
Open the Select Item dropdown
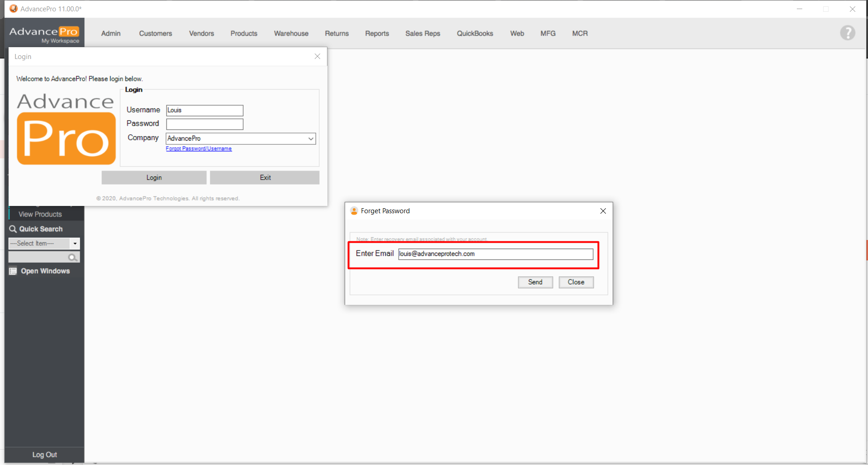point(75,244)
